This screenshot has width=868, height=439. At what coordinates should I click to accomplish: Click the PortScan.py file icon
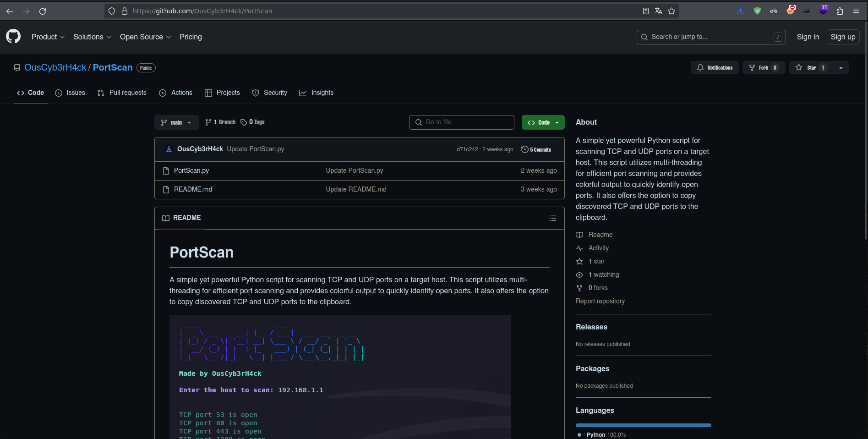click(166, 170)
